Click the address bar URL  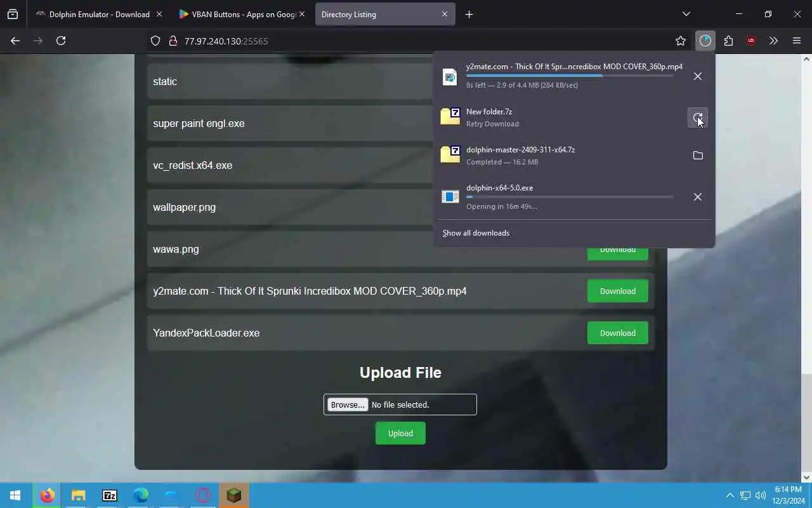226,41
